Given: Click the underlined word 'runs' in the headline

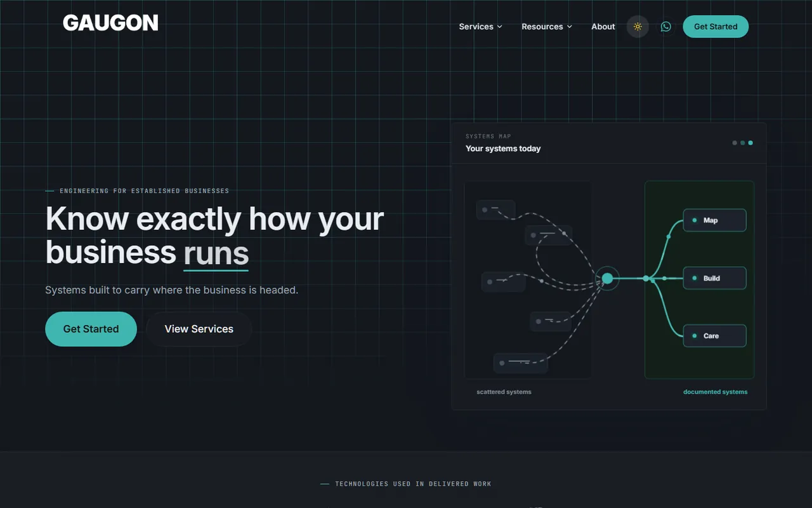Looking at the screenshot, I should pos(216,253).
